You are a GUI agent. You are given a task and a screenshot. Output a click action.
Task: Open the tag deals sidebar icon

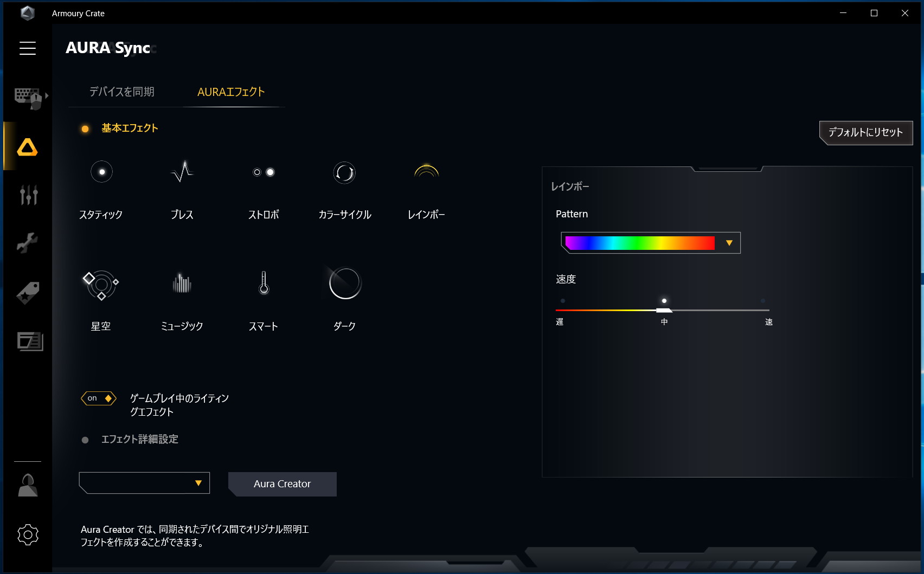(28, 293)
